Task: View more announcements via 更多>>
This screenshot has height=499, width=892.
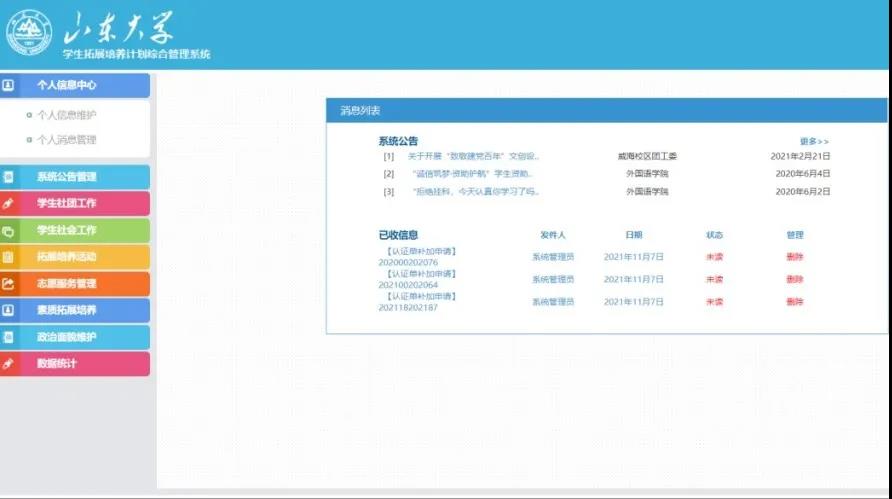Action: click(x=814, y=141)
